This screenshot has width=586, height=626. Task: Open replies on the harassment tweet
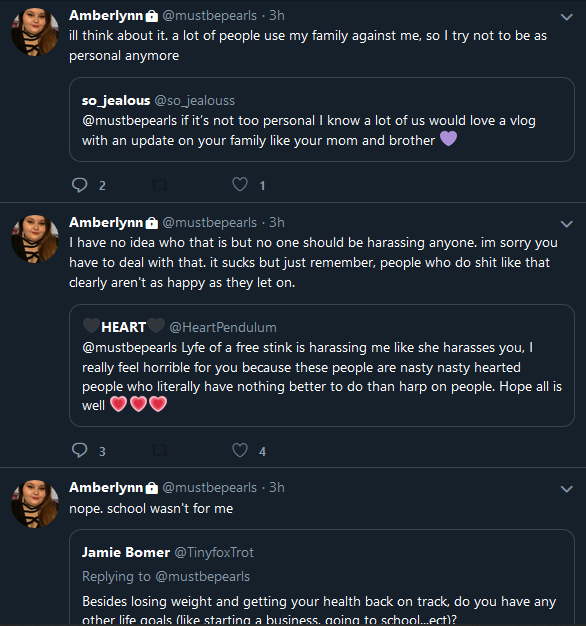point(79,450)
